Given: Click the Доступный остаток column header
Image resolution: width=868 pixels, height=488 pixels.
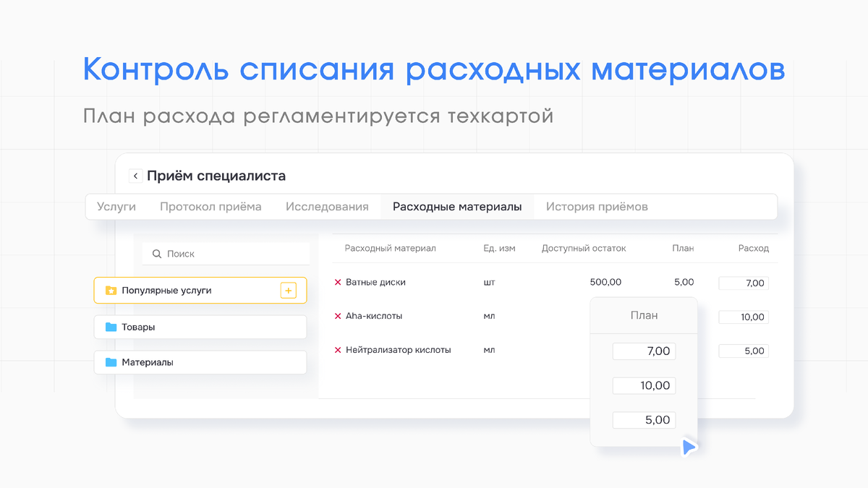Looking at the screenshot, I should pyautogui.click(x=584, y=248).
